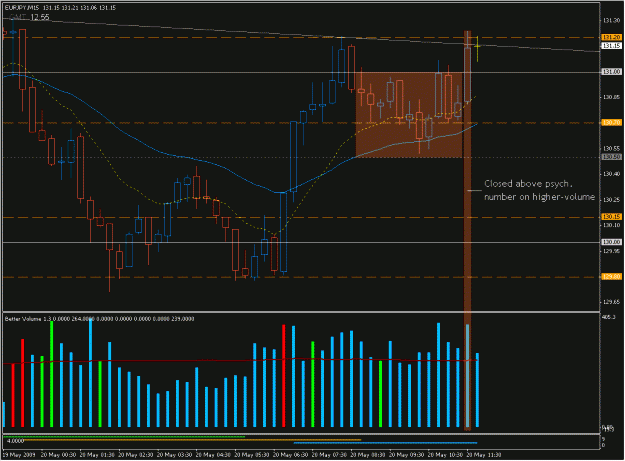Click the orange 130.70 price label
The width and height of the screenshot is (625, 461).
(x=611, y=123)
